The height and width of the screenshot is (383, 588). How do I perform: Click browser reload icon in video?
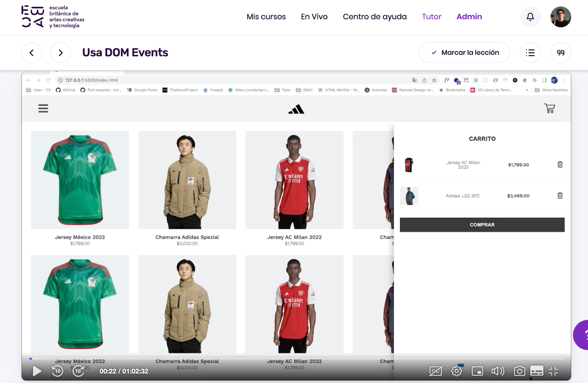click(x=48, y=80)
